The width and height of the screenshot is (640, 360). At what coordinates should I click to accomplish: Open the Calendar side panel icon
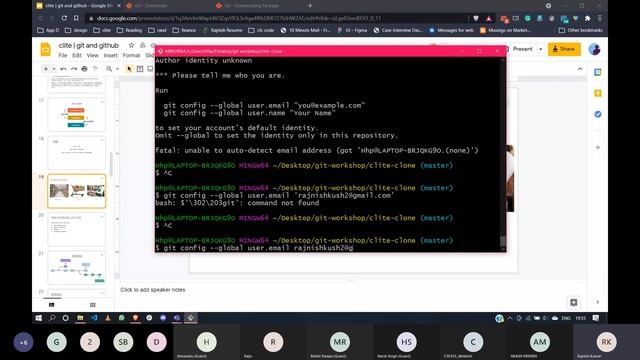tap(598, 72)
